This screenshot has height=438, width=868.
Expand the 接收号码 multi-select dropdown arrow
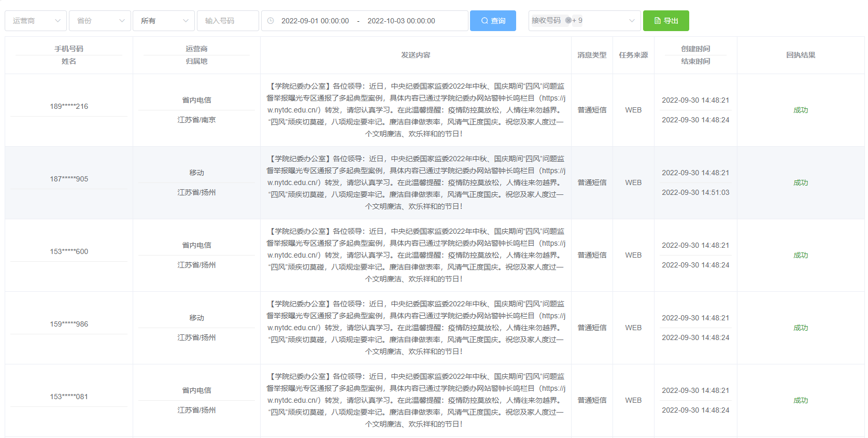pyautogui.click(x=632, y=21)
